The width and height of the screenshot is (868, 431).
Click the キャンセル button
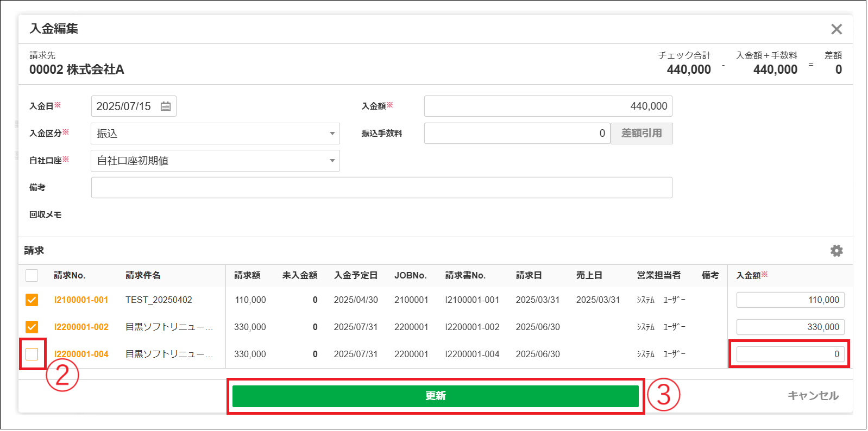(x=813, y=396)
